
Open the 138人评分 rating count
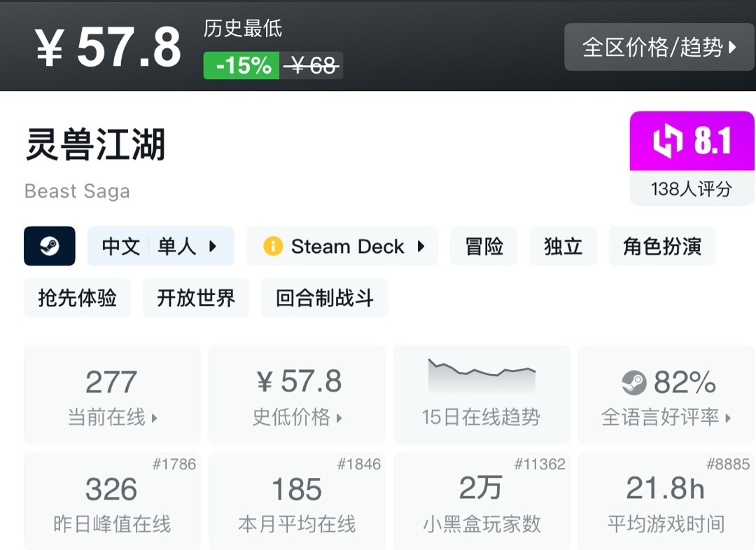tap(692, 188)
